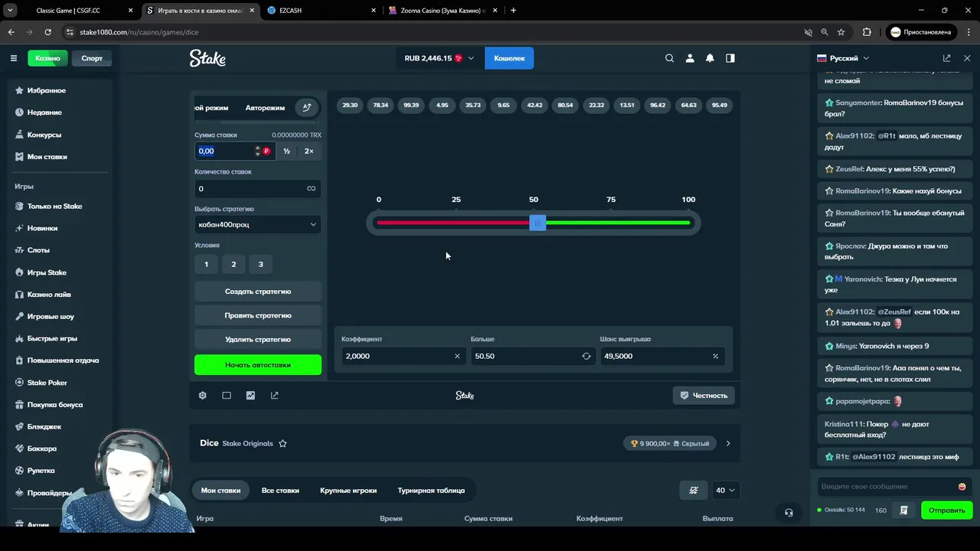
Task: Open browser extensions puzzle icon
Action: pos(867,32)
